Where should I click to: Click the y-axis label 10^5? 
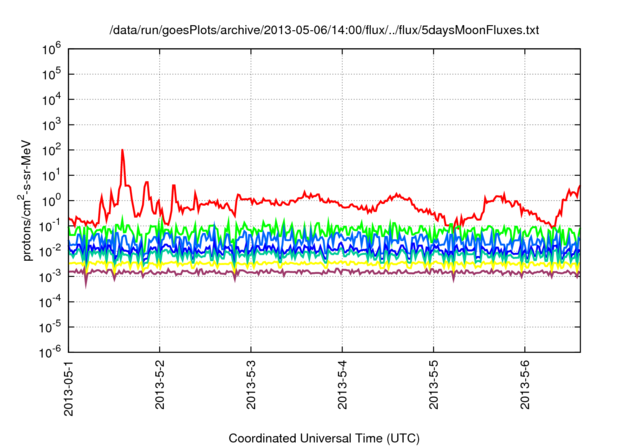pos(51,74)
